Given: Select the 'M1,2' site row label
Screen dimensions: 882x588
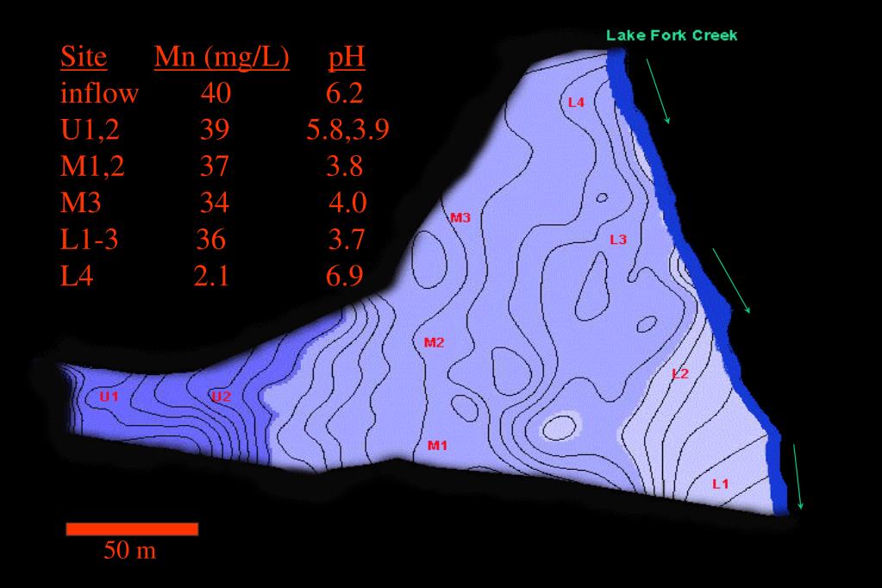Looking at the screenshot, I should [x=92, y=166].
